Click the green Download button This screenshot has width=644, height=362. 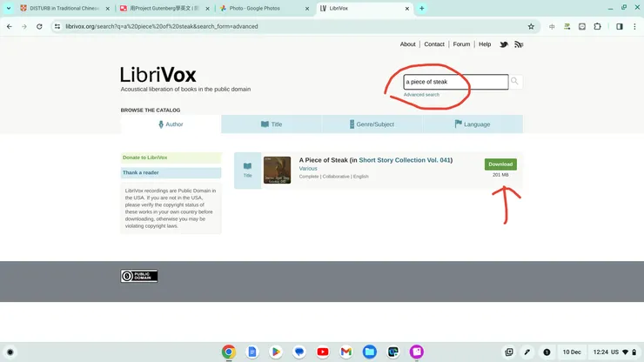[x=500, y=164]
